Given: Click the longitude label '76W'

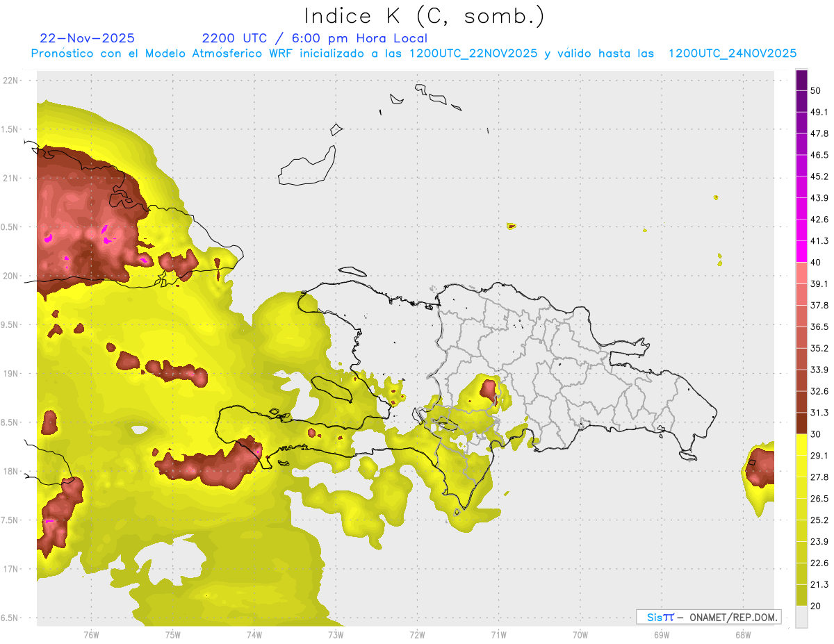Looking at the screenshot, I should [x=91, y=634].
